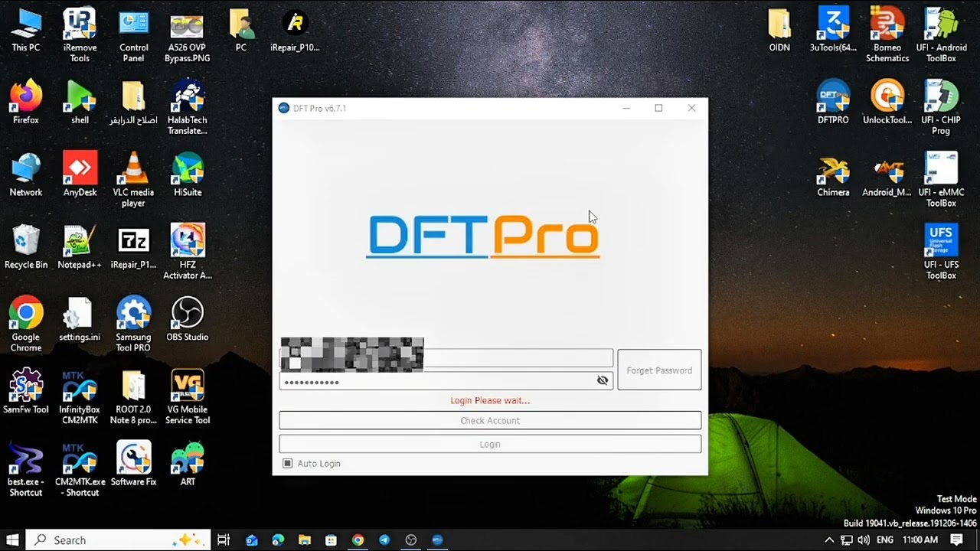Viewport: 980px width, 551px height.
Task: Open the OIDN folder on desktop
Action: 779,31
